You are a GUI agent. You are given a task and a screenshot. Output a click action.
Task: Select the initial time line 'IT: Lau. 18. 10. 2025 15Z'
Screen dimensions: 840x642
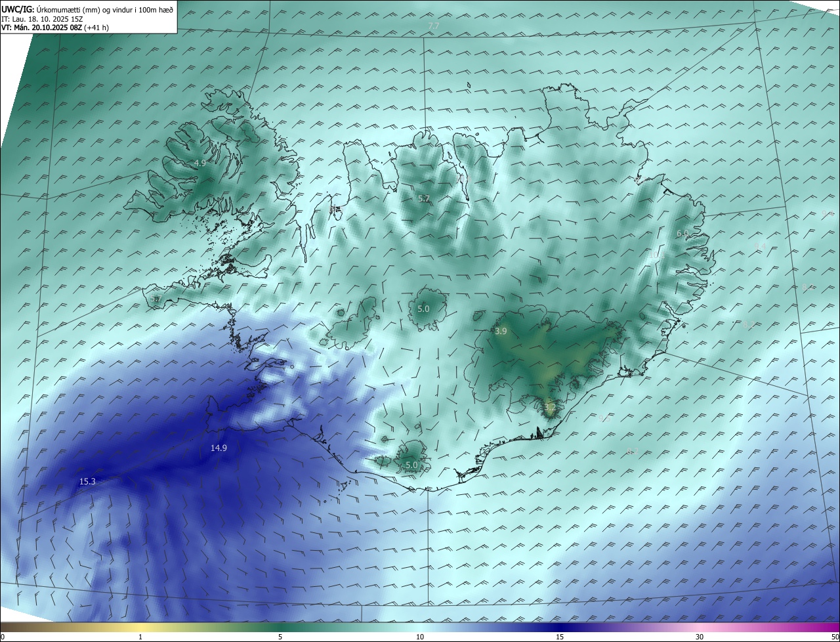[42, 18]
